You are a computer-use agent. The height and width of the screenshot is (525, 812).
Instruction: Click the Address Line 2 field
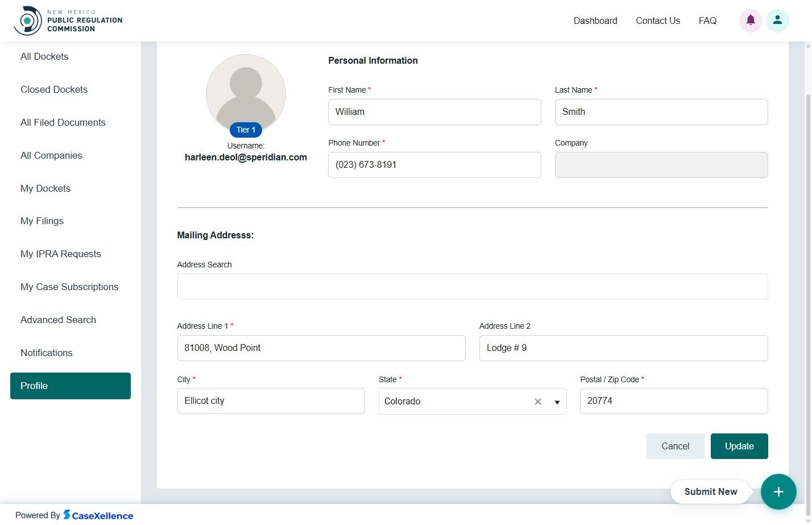click(x=624, y=348)
